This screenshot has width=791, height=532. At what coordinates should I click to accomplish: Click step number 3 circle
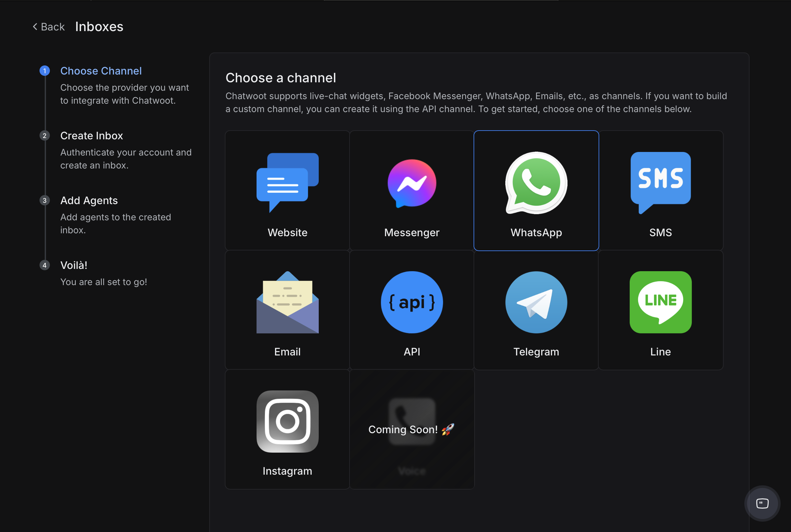[44, 200]
